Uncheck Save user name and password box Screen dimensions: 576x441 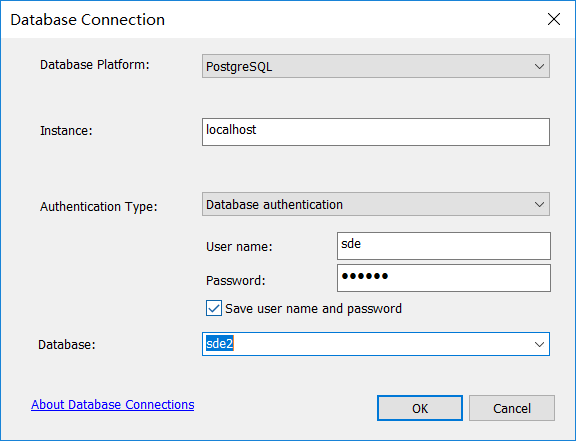coord(214,308)
